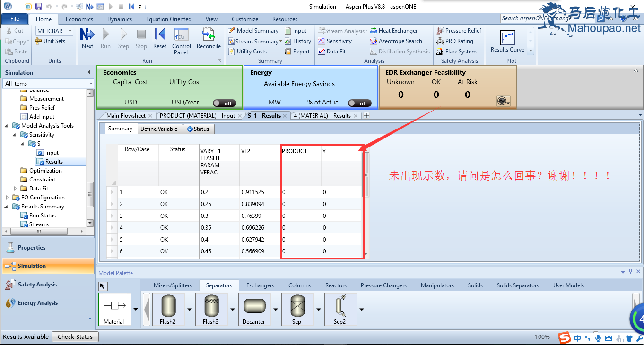Open the ribbon's Sensitivity analysis tool
644x345 pixels.
click(x=335, y=41)
